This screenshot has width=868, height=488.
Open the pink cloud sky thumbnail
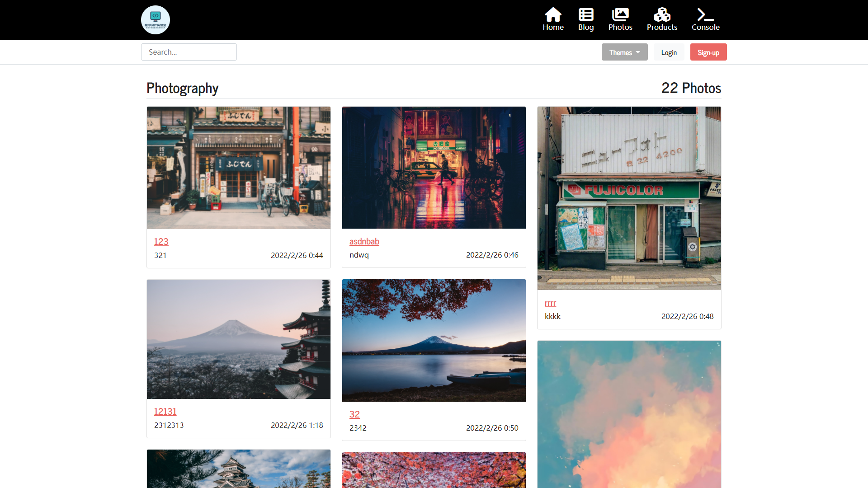[629, 414]
